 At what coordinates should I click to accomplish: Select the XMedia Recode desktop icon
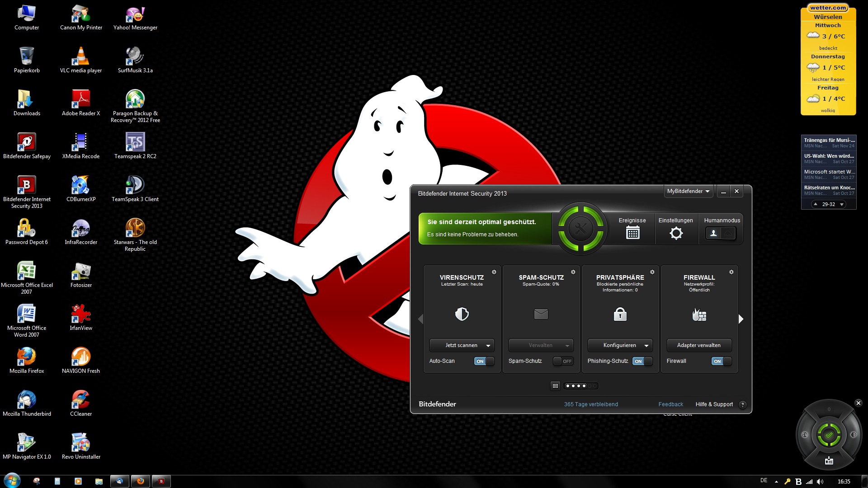tap(81, 145)
